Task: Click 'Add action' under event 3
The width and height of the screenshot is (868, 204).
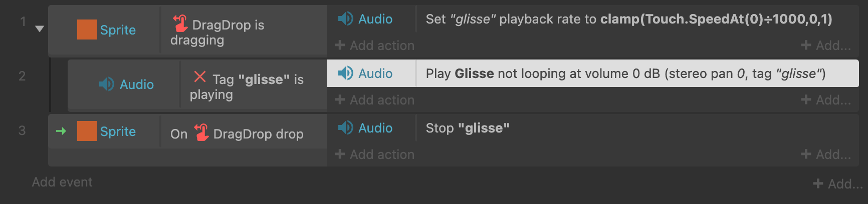Action: pyautogui.click(x=375, y=154)
